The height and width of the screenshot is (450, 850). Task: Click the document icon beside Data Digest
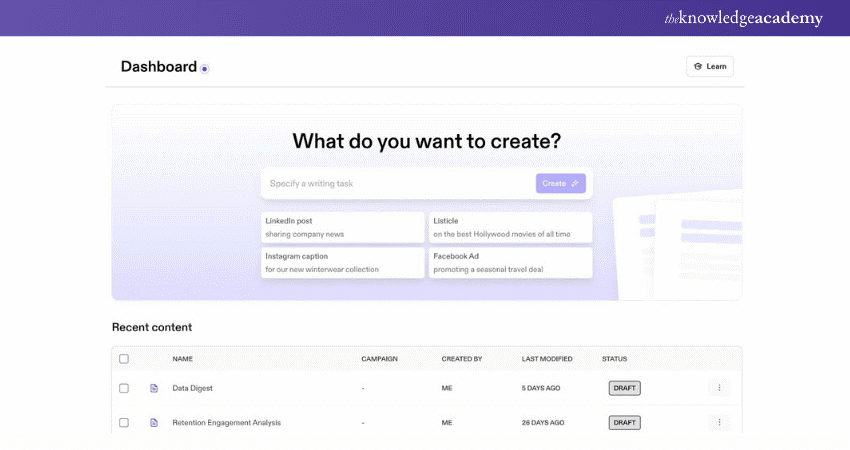coord(154,388)
